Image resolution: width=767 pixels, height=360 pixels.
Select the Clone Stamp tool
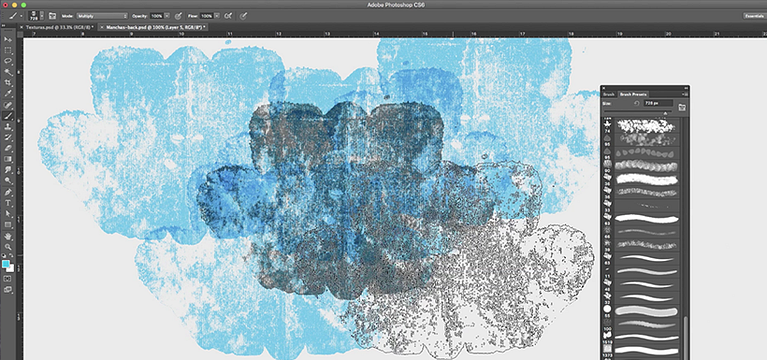pos(8,127)
